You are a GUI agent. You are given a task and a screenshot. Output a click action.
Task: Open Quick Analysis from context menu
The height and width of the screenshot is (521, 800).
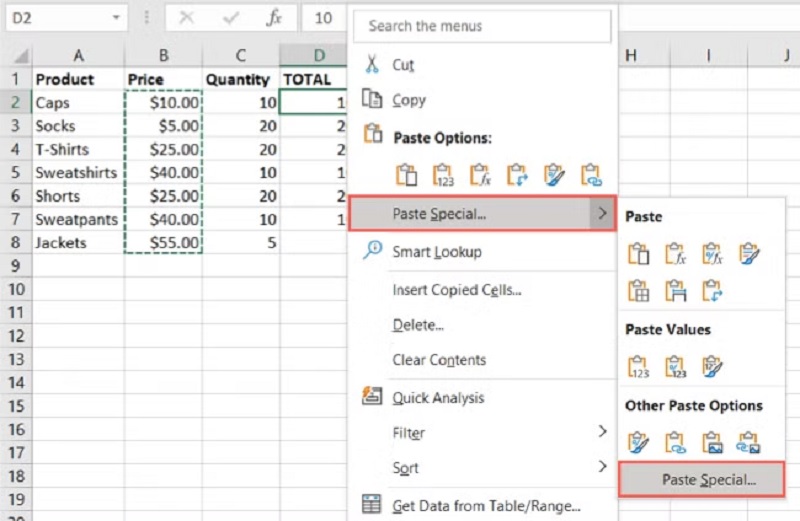437,398
